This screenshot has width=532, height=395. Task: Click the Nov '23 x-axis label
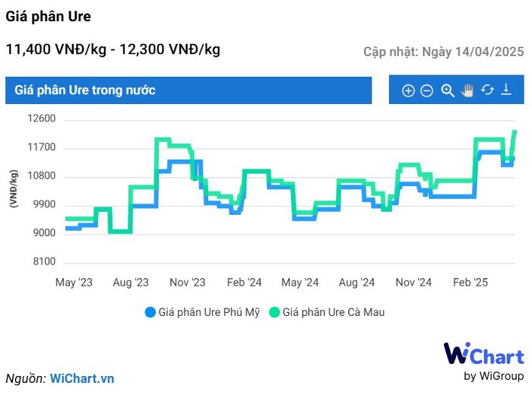click(188, 283)
